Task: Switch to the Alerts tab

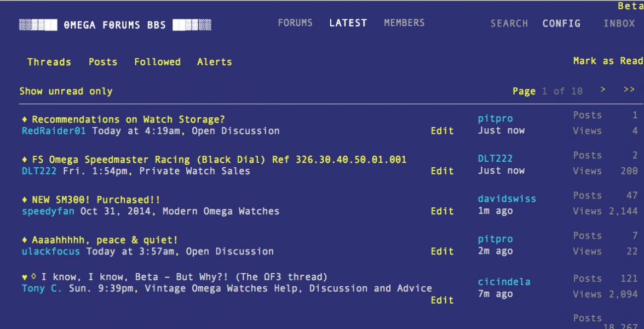Action: (x=214, y=62)
